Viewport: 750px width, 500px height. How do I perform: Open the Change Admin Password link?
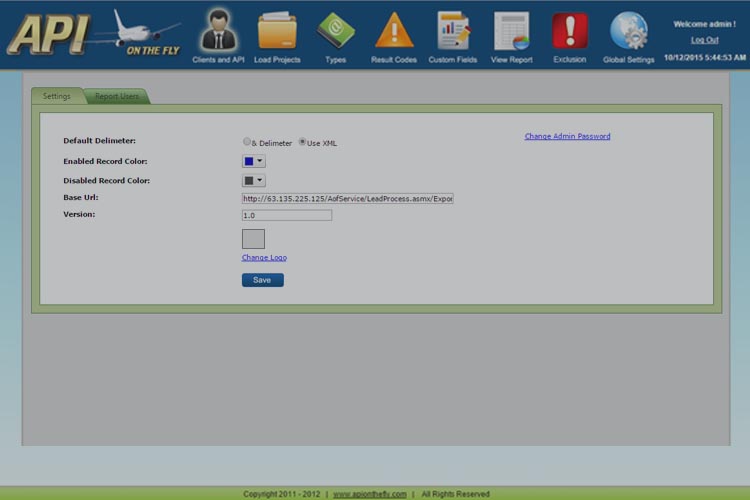click(567, 136)
